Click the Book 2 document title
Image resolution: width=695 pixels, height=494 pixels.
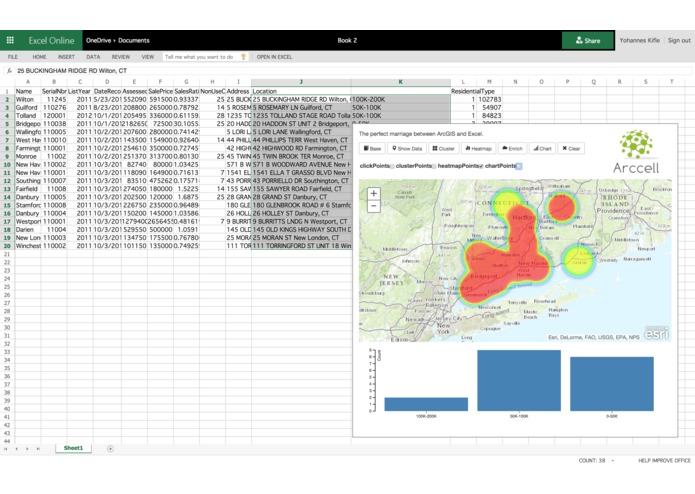pyautogui.click(x=347, y=40)
